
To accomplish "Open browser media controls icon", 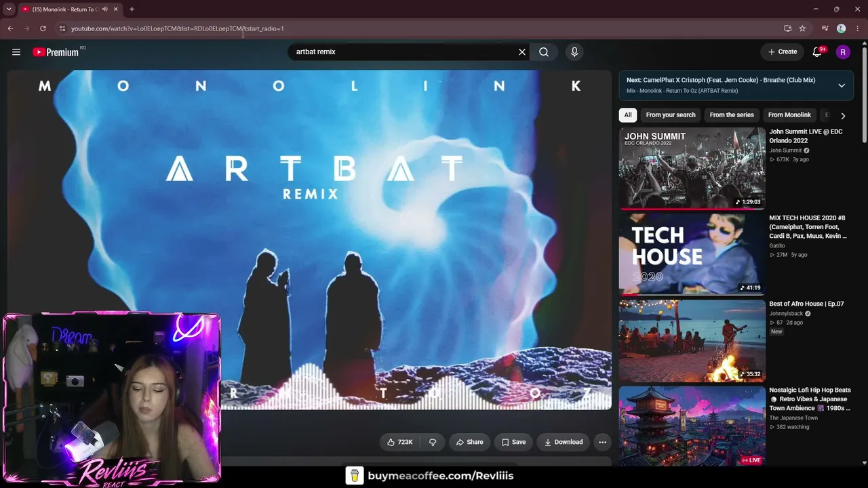I will click(x=825, y=28).
